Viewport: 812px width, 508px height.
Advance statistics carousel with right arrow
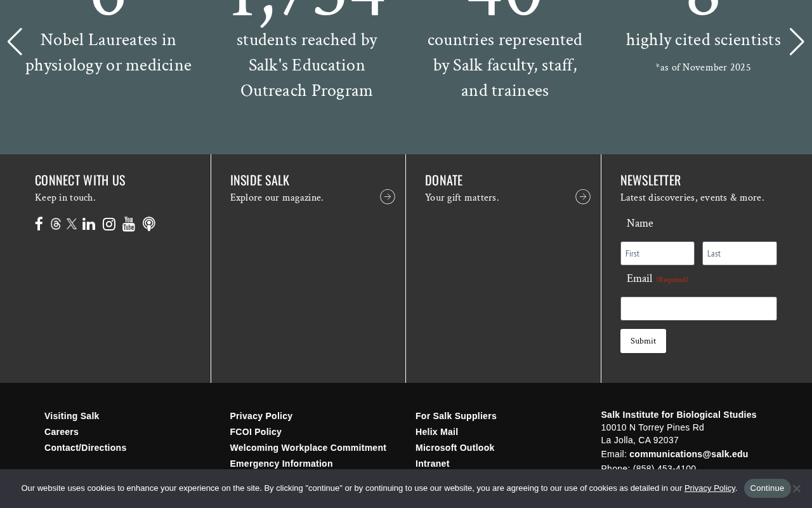tap(797, 42)
